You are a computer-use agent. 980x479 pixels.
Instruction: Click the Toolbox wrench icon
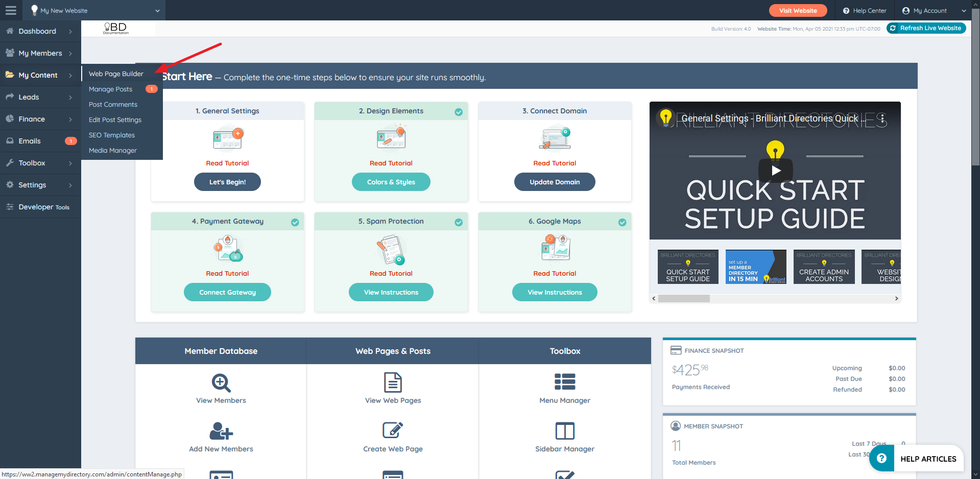point(10,163)
